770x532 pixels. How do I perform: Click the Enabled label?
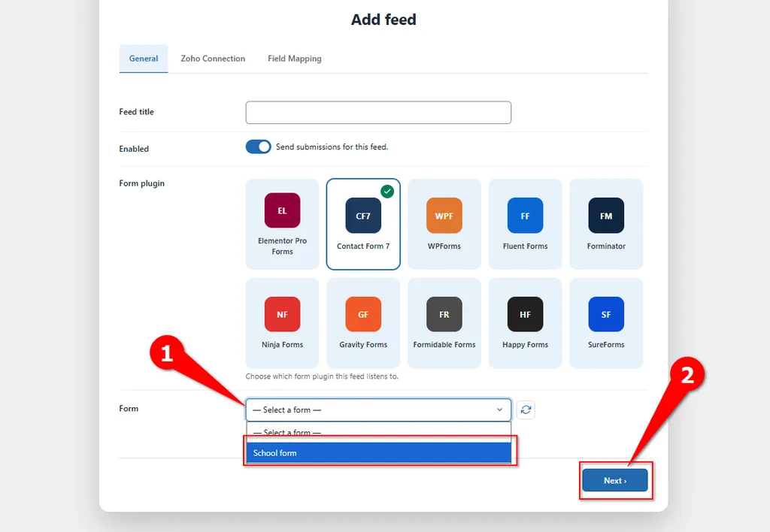click(x=134, y=149)
